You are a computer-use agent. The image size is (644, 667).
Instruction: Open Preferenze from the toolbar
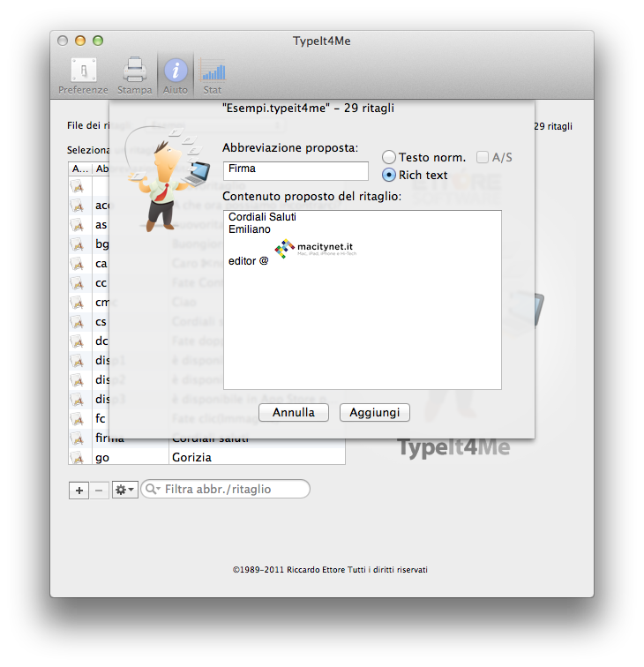coord(84,76)
